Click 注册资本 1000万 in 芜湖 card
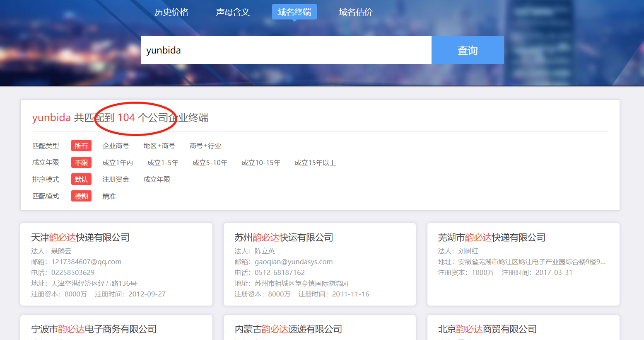The image size is (644, 340). (466, 272)
